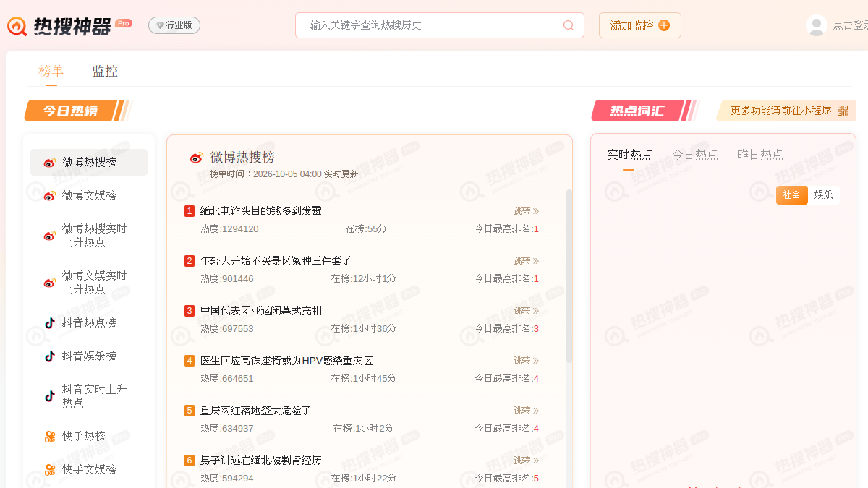Click 跳转 for 缅北电诈头目的钱多到发霉

coord(526,211)
